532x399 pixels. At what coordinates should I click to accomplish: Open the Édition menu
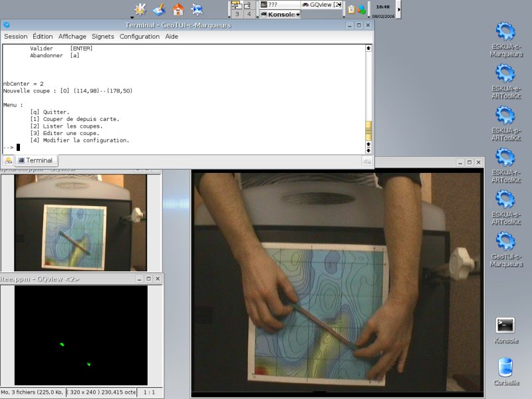(43, 37)
